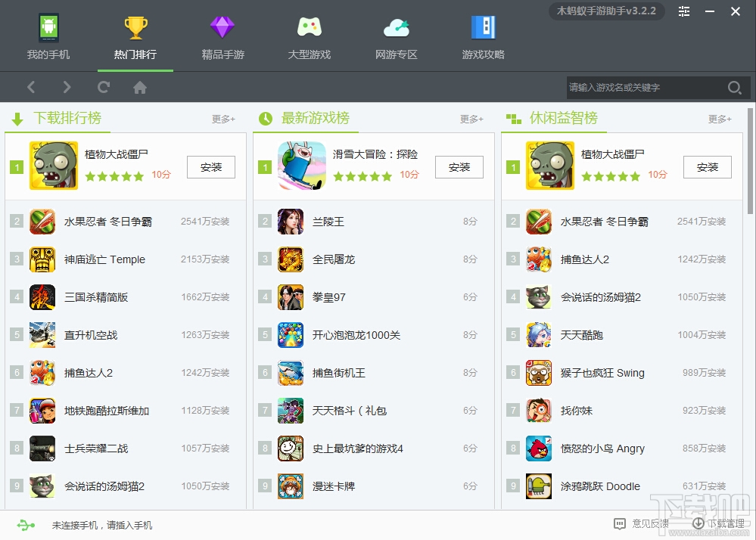
Task: Go forward with the right arrow
Action: pyautogui.click(x=67, y=87)
